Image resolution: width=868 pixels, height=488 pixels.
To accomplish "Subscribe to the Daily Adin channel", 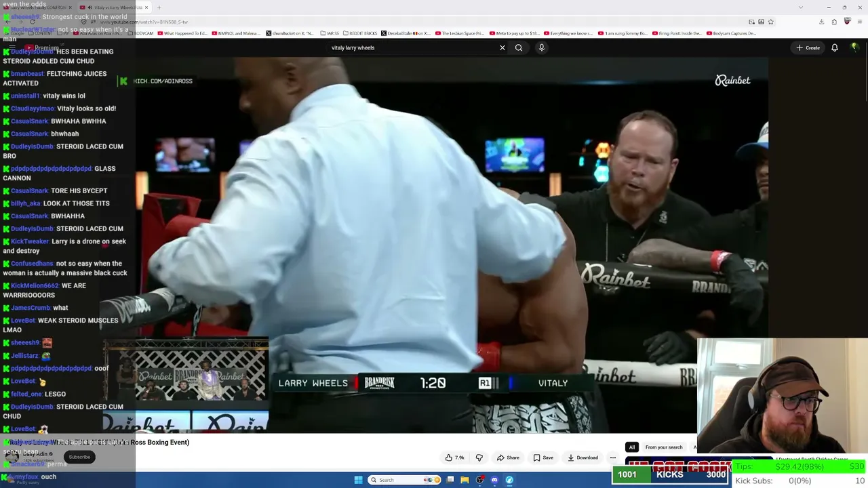I will click(79, 457).
